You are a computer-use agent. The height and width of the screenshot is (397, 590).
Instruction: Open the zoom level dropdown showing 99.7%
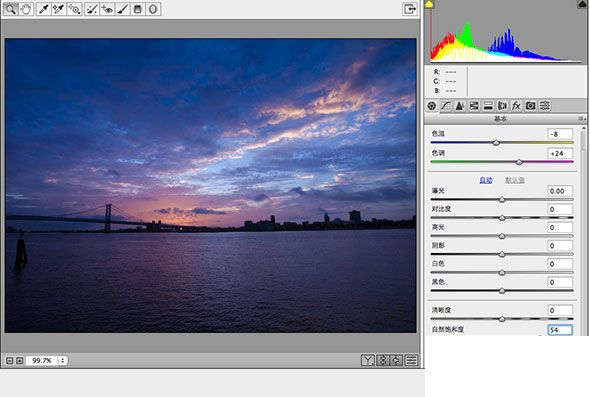(x=62, y=360)
